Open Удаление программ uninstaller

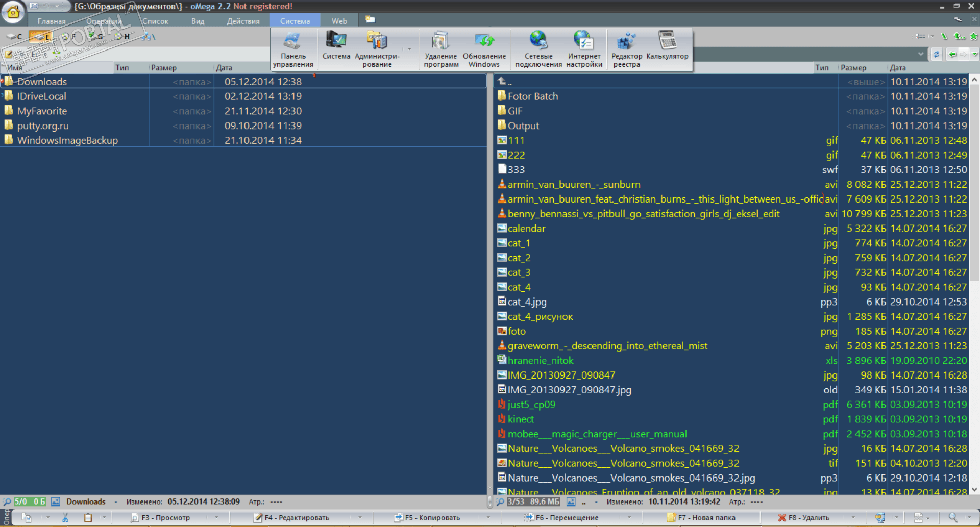coord(441,49)
